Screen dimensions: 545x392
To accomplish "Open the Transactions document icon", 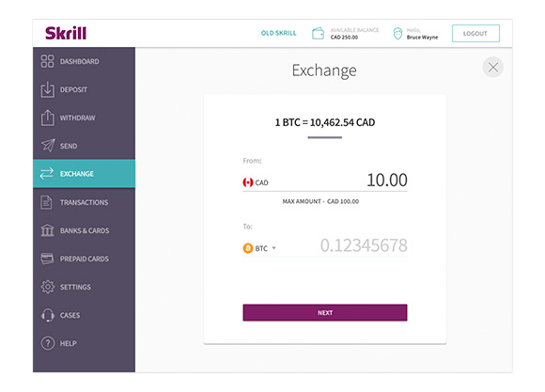I will point(46,202).
